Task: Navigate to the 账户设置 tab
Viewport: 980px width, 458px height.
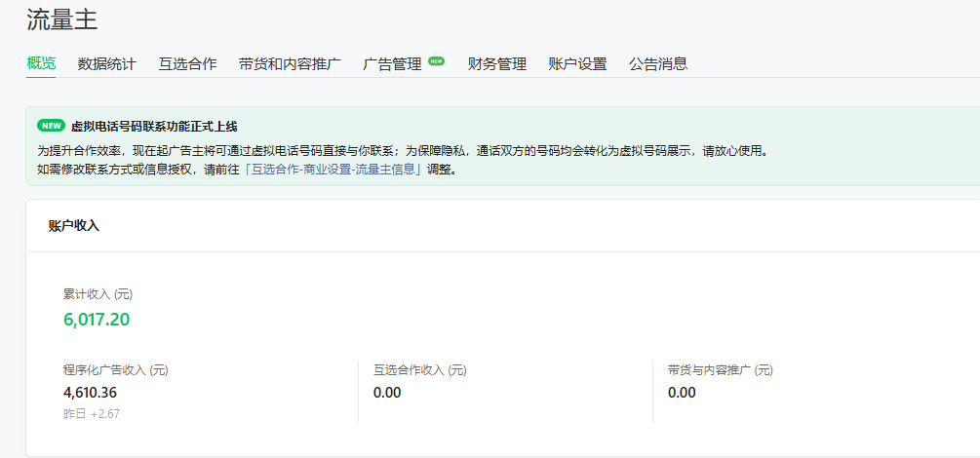Action: pos(577,64)
